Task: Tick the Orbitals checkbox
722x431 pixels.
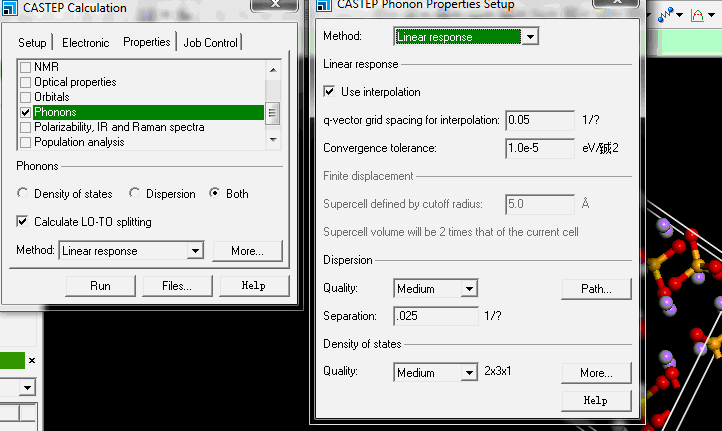Action: pyautogui.click(x=26, y=97)
